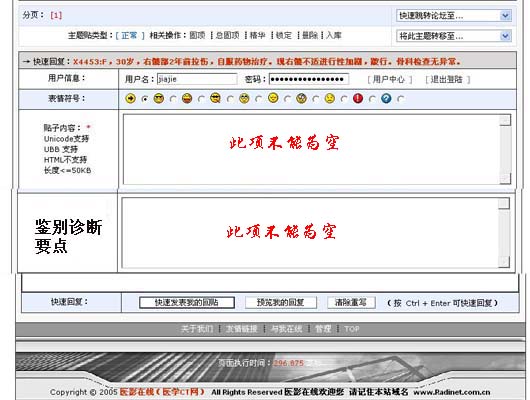Select the radio button after the arrow emoticon
The image size is (530, 400).
(145, 99)
